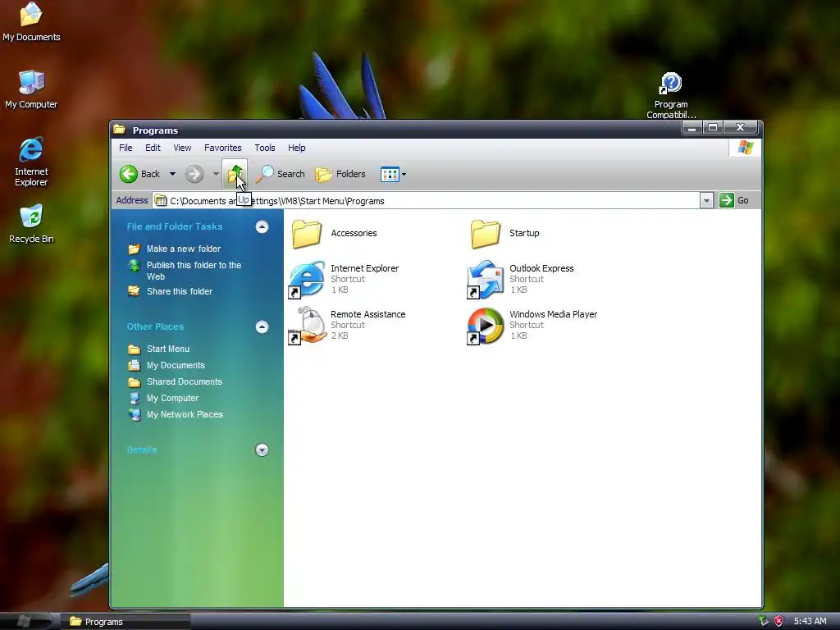This screenshot has height=630, width=840.
Task: Click the Remote Assistance file name
Action: [368, 314]
